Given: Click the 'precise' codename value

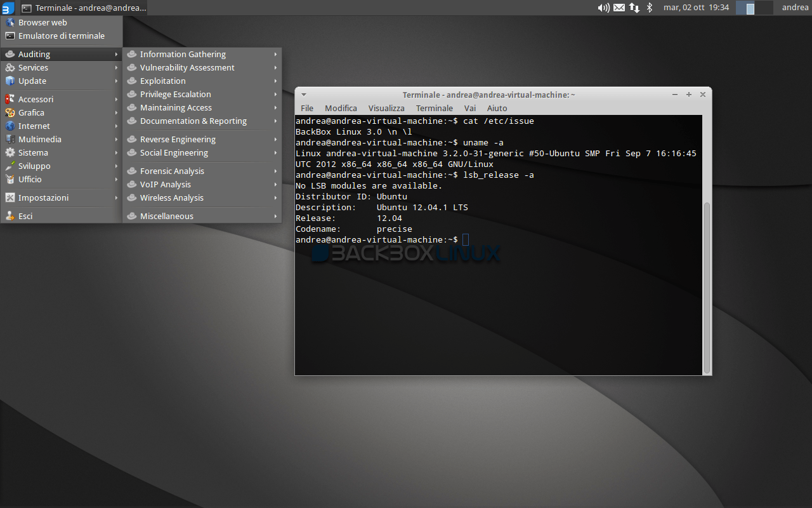Looking at the screenshot, I should click(395, 229).
